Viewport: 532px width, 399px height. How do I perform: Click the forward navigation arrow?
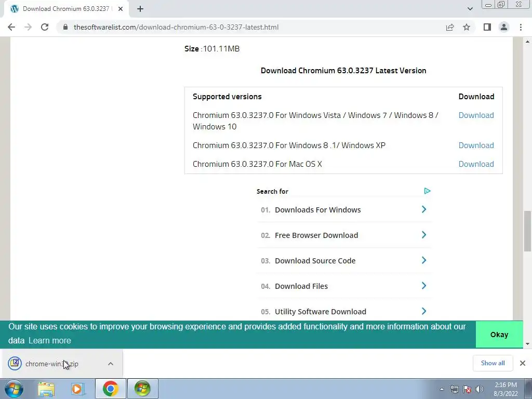(x=28, y=27)
